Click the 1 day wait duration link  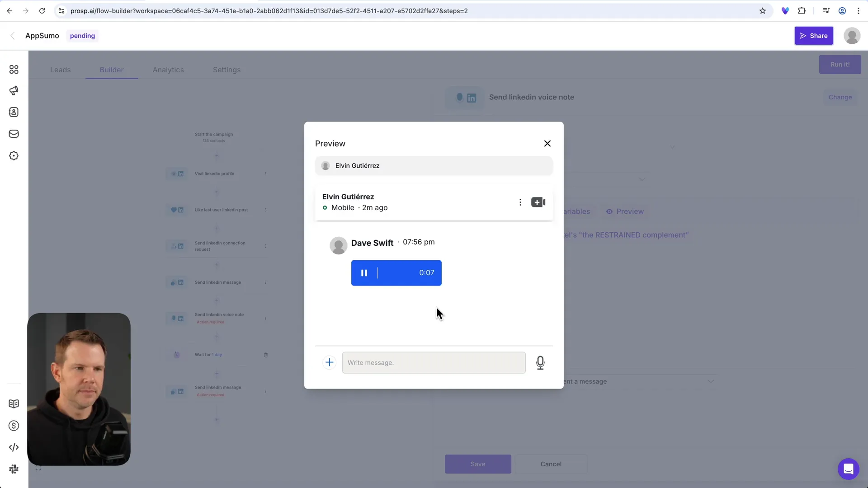coord(217,355)
